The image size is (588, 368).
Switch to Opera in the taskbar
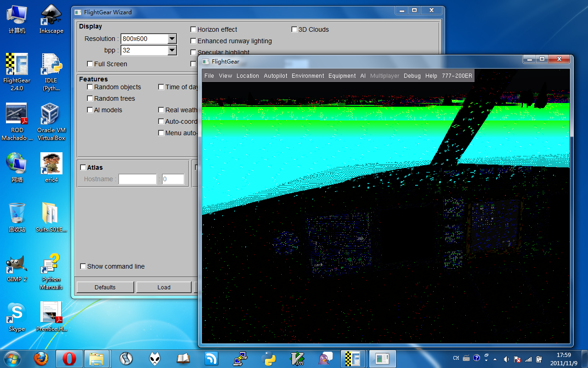[x=69, y=358]
